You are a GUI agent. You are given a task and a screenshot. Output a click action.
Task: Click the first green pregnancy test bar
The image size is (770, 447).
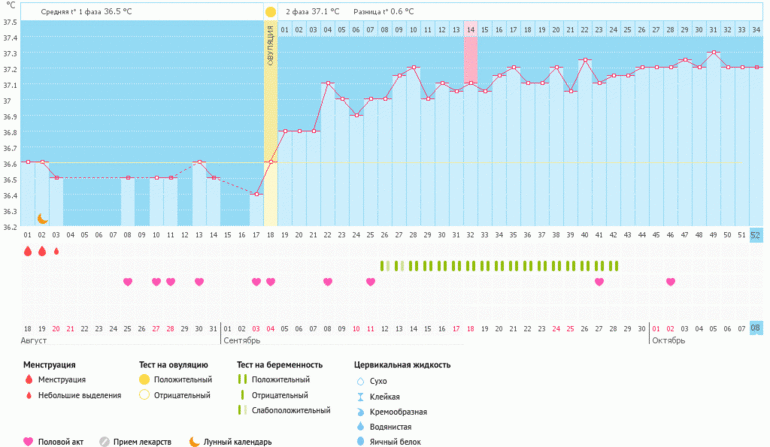pyautogui.click(x=382, y=266)
